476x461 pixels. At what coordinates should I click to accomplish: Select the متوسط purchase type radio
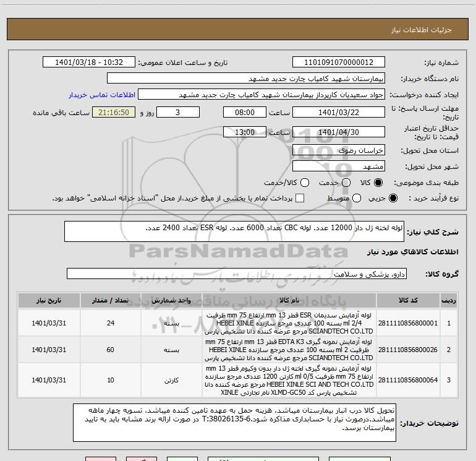click(x=357, y=198)
